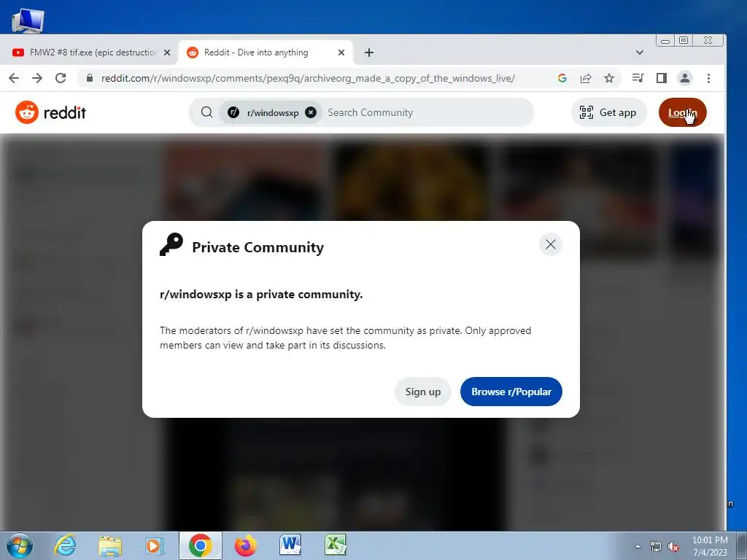
Task: Open a new tab with the plus button
Action: click(368, 52)
